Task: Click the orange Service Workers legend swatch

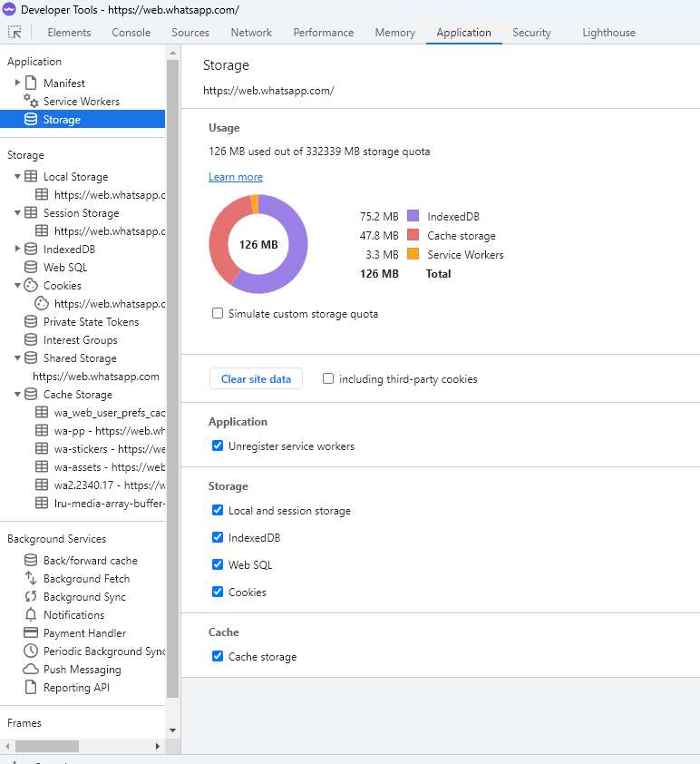Action: tap(413, 254)
